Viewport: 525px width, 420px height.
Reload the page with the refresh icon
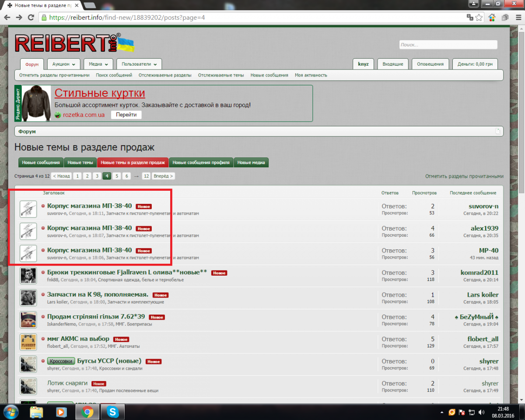[31, 17]
